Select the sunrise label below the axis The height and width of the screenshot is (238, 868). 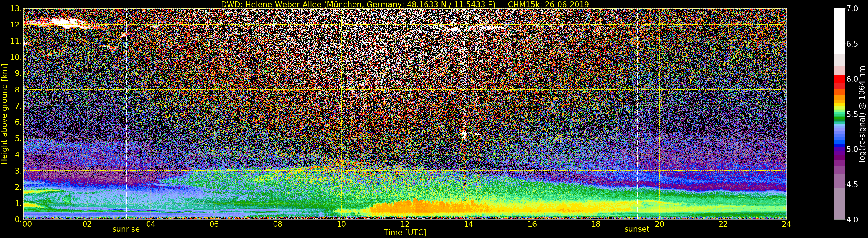[126, 229]
